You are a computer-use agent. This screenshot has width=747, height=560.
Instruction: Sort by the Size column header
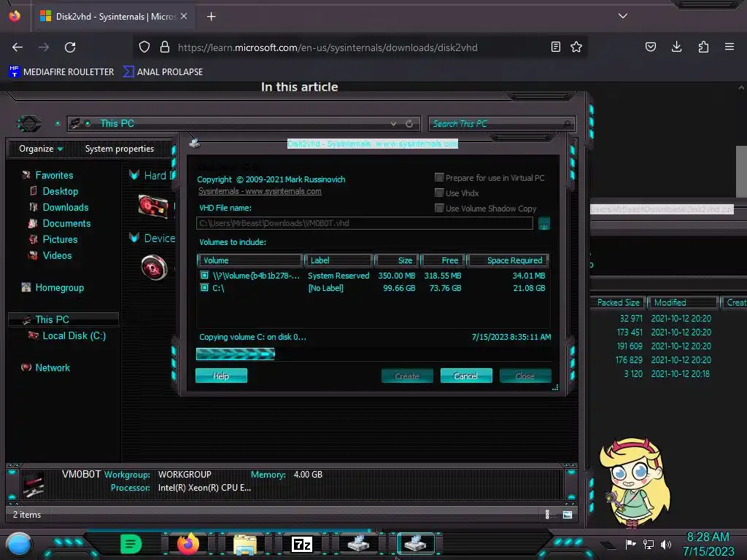pyautogui.click(x=396, y=260)
